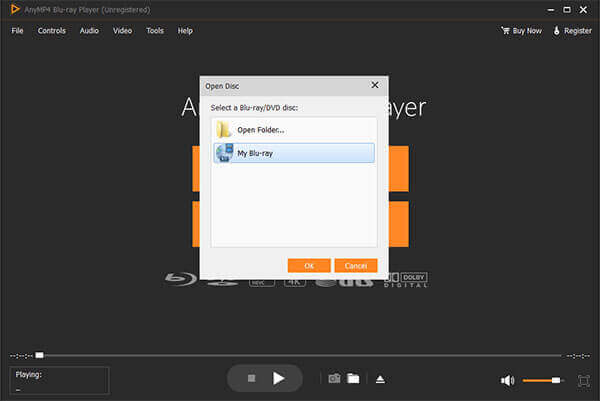The height and width of the screenshot is (401, 600).
Task: Click the Register link
Action: [x=572, y=31]
